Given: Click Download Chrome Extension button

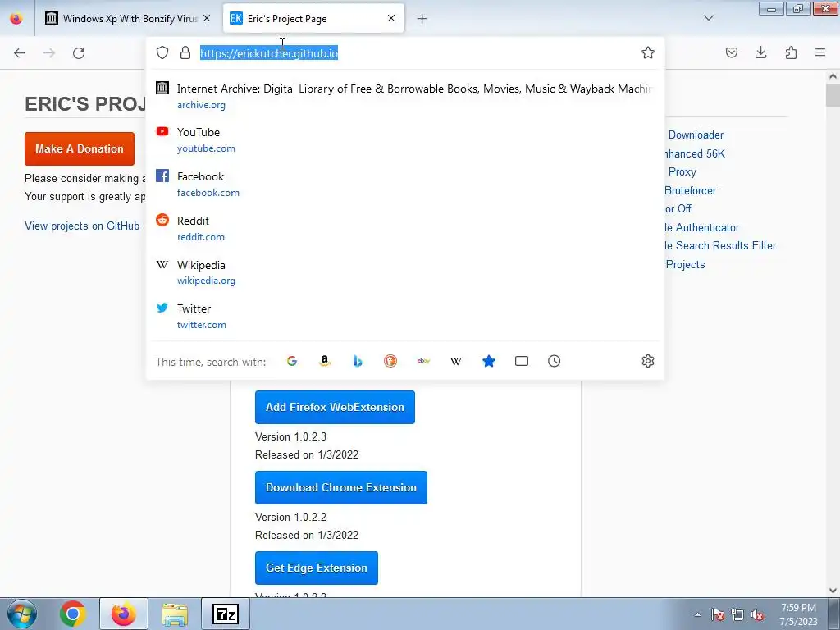Looking at the screenshot, I should tap(340, 487).
